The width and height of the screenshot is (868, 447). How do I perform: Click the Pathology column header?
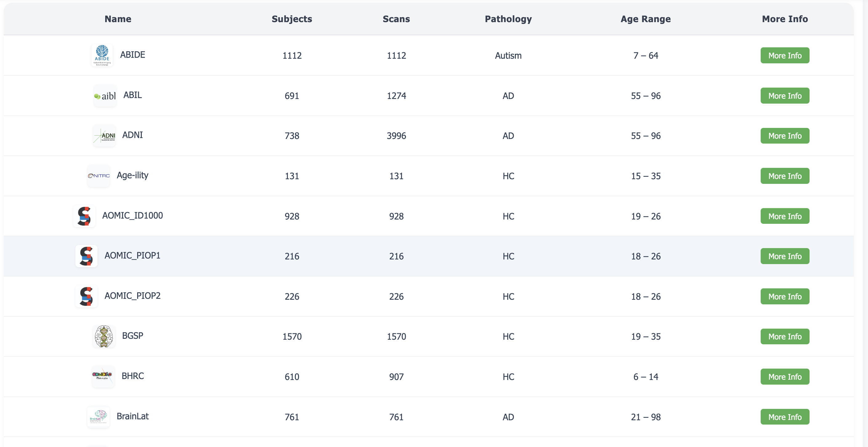(x=508, y=19)
